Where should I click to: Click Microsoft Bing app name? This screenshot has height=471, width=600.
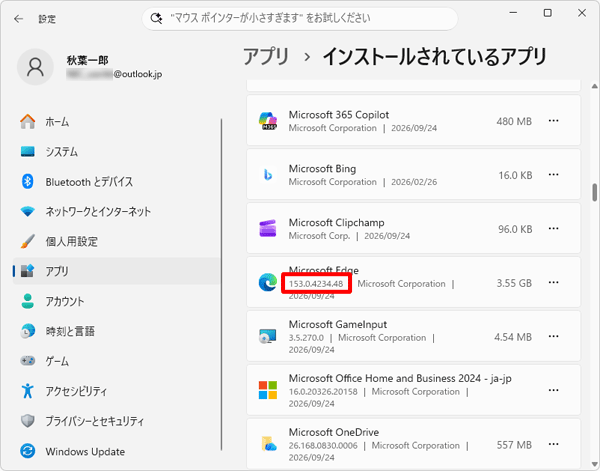pos(322,169)
